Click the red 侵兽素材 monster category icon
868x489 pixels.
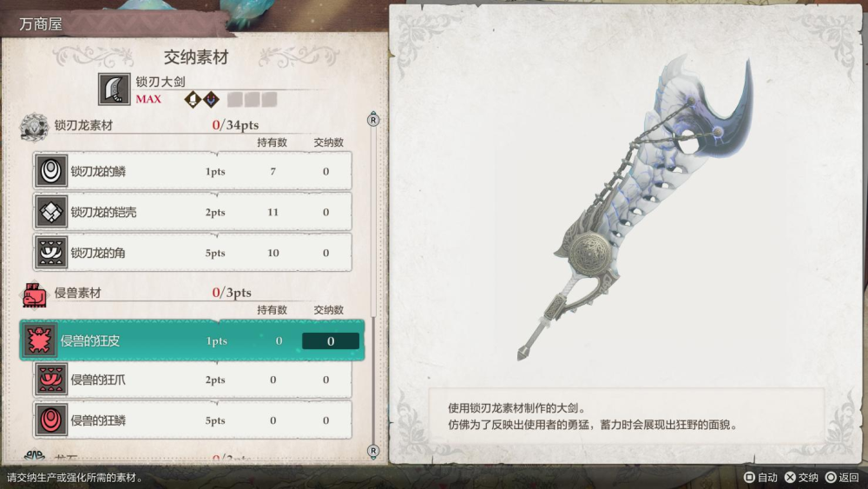(x=34, y=294)
